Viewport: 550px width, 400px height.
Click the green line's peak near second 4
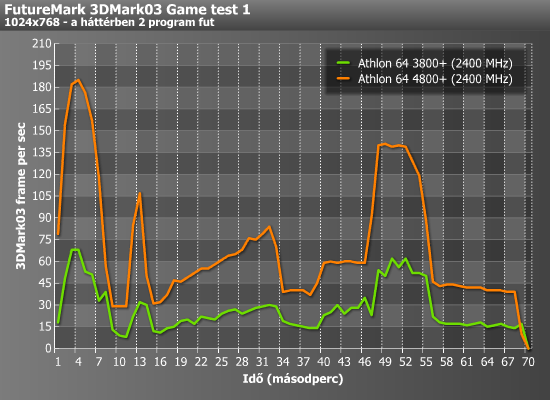75,250
